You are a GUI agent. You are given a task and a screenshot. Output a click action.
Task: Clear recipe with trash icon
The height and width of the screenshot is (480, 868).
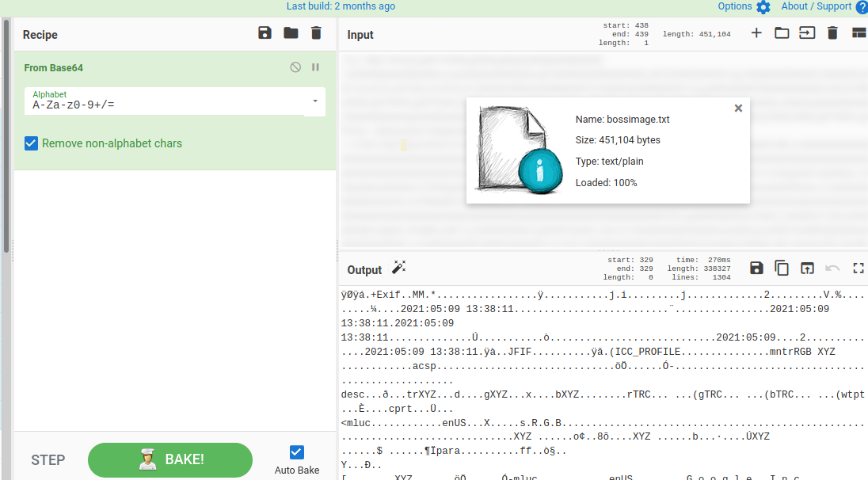coord(316,33)
